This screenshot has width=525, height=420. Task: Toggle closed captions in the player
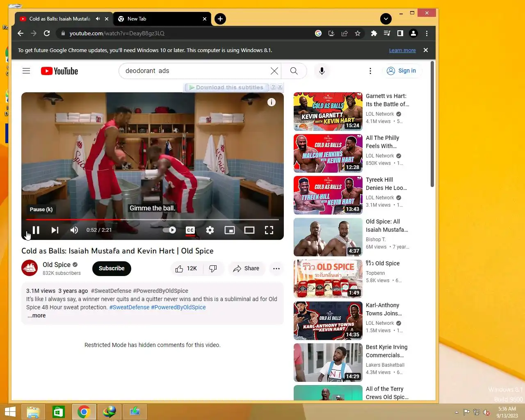click(x=190, y=230)
